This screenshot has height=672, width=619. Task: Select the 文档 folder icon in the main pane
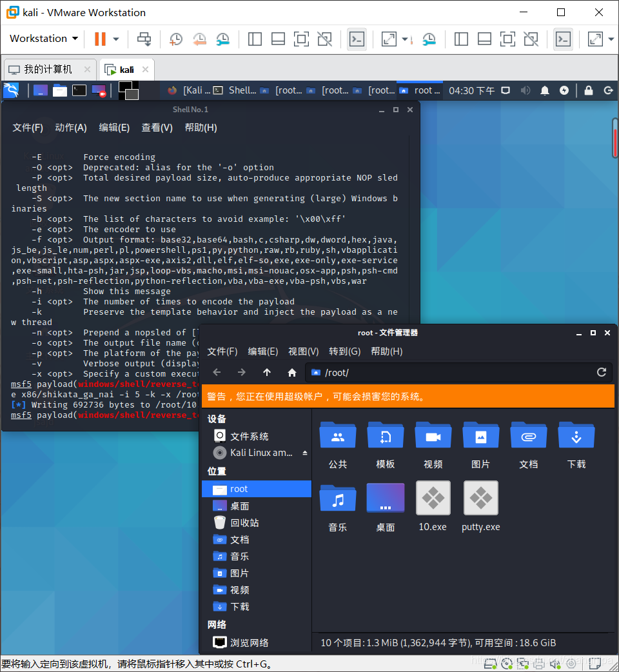tap(528, 437)
